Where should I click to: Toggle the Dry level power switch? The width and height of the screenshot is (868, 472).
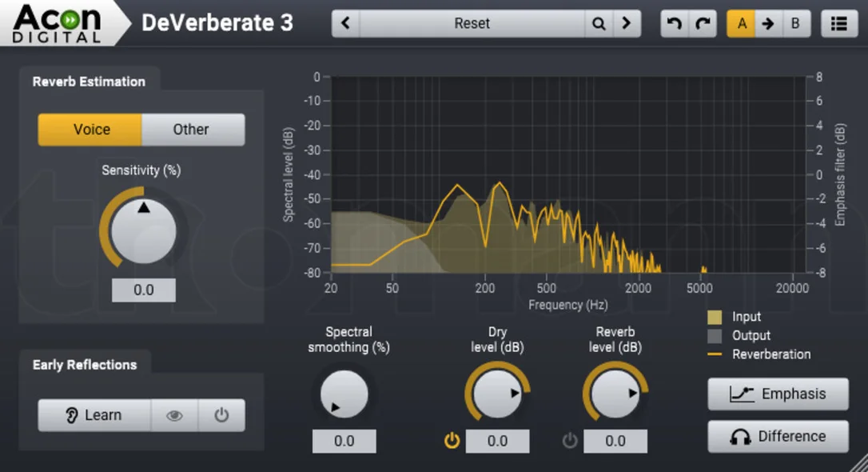click(452, 441)
